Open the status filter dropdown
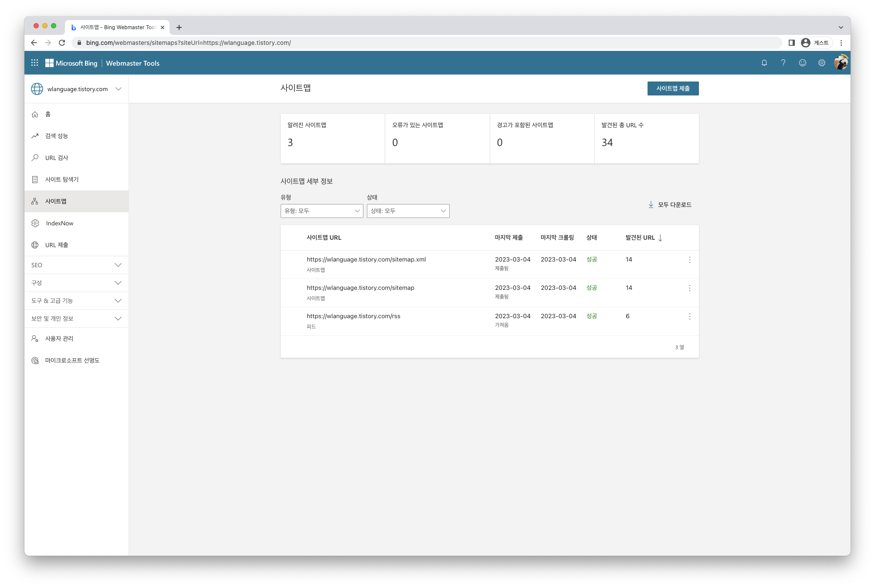The height and width of the screenshot is (588, 875). (408, 211)
